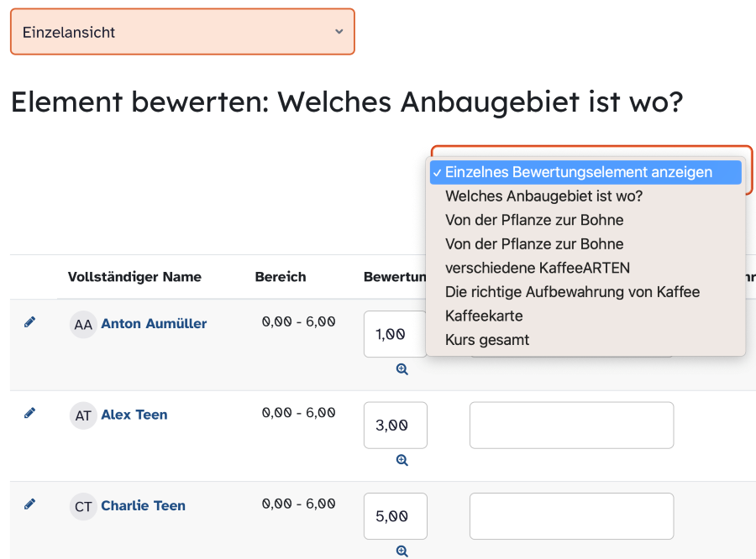The height and width of the screenshot is (559, 756).
Task: Click the CT avatar of Charlie Teen
Action: (83, 506)
